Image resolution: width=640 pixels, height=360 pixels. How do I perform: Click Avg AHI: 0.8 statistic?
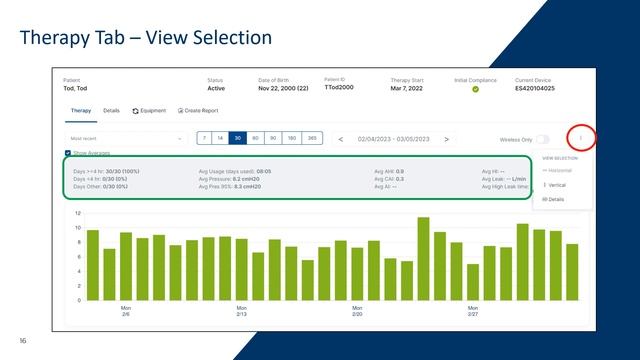[389, 171]
